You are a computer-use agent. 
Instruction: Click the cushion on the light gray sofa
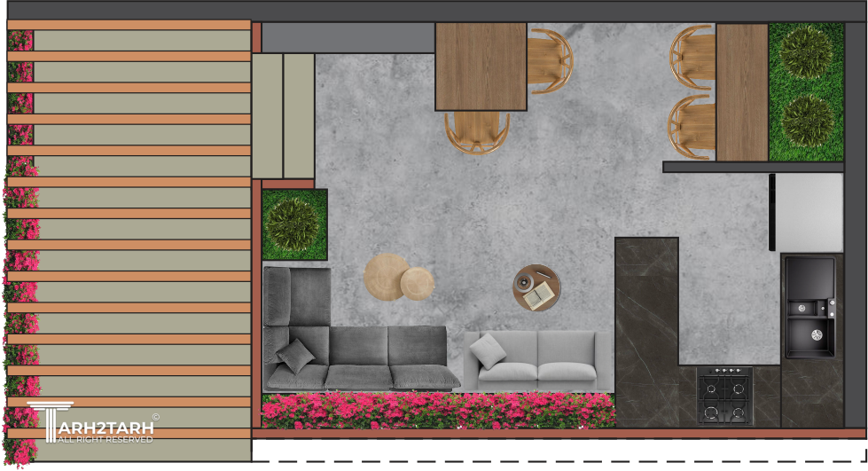click(487, 352)
